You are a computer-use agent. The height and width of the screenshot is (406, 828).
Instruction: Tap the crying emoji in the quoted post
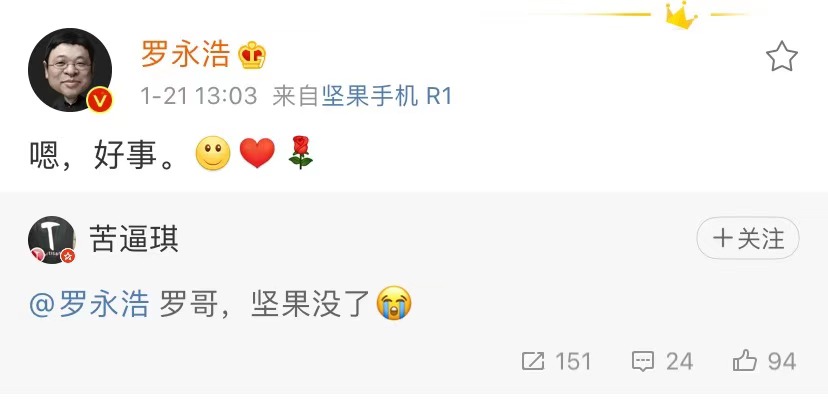394,303
